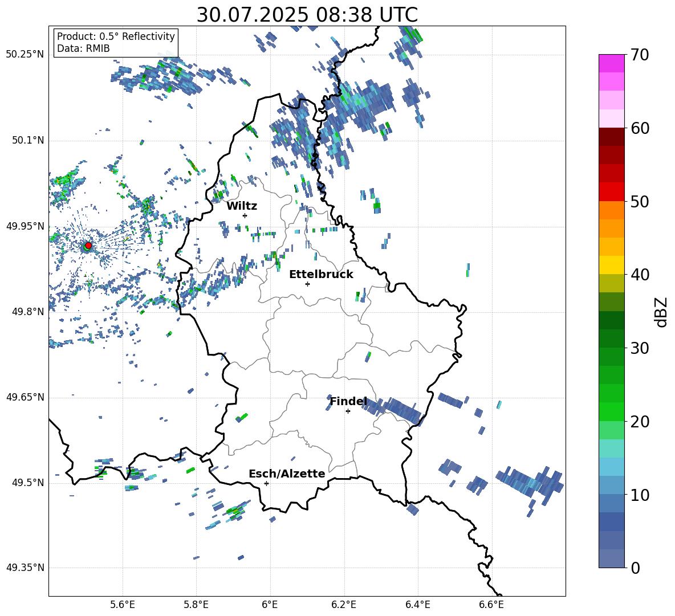
Task: Click the 49.65°N latitude label
Action: click(x=25, y=397)
